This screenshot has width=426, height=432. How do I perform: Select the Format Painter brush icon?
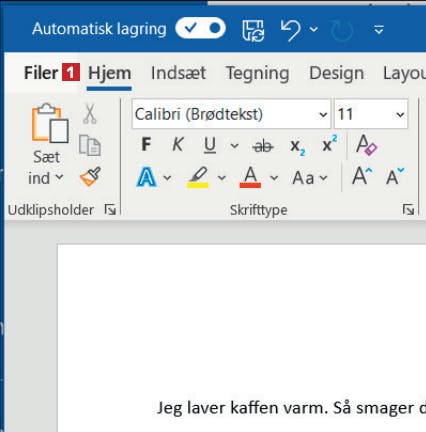pyautogui.click(x=90, y=176)
